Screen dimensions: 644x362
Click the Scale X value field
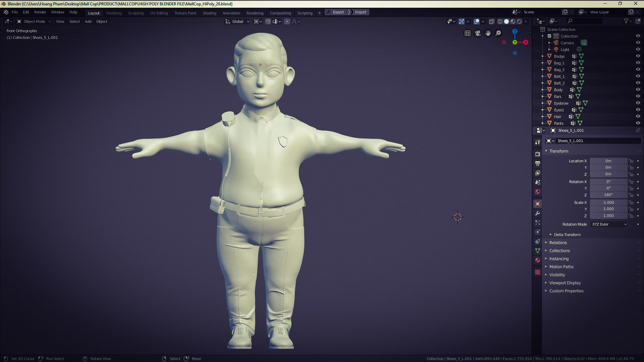click(x=608, y=202)
